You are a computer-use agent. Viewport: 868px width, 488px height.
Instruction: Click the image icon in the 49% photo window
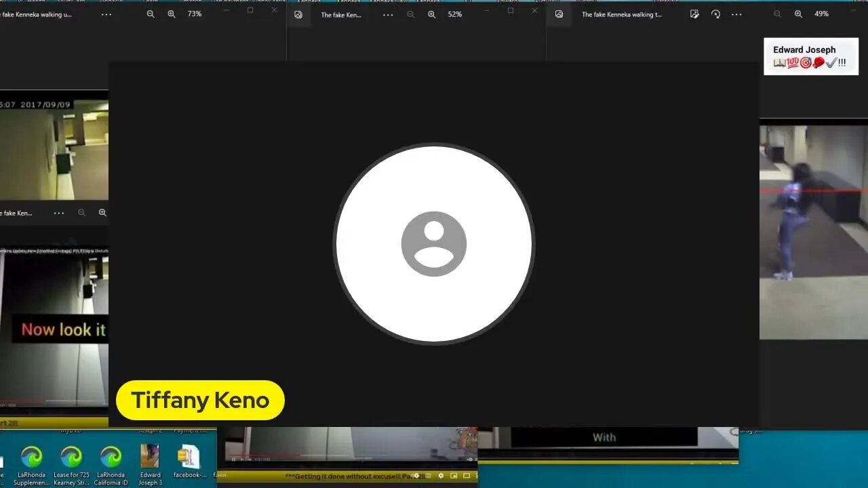coord(559,14)
